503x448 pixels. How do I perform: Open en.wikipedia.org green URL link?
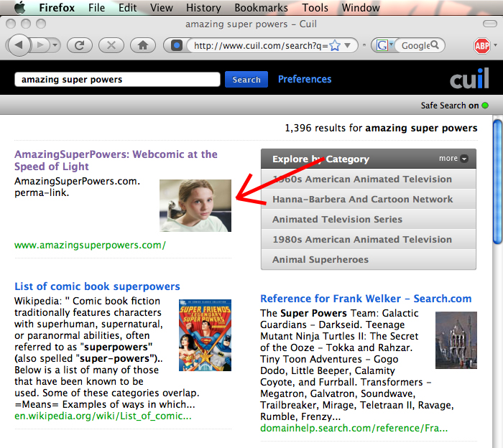point(103,416)
